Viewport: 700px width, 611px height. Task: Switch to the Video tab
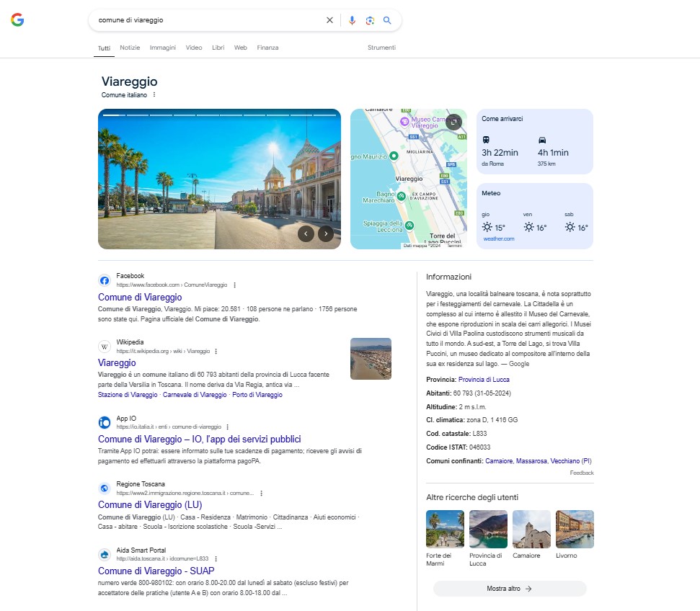click(x=194, y=48)
